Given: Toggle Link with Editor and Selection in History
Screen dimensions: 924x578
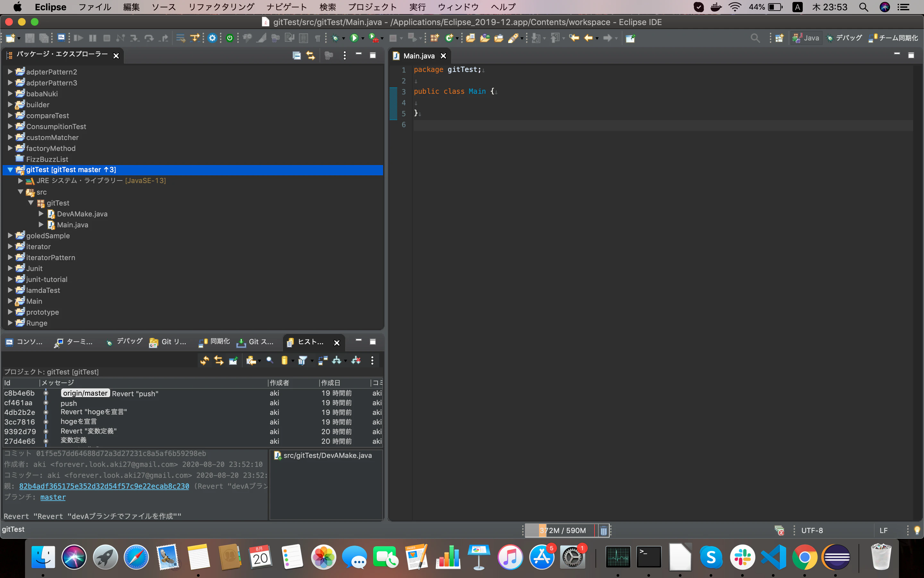Looking at the screenshot, I should (219, 360).
